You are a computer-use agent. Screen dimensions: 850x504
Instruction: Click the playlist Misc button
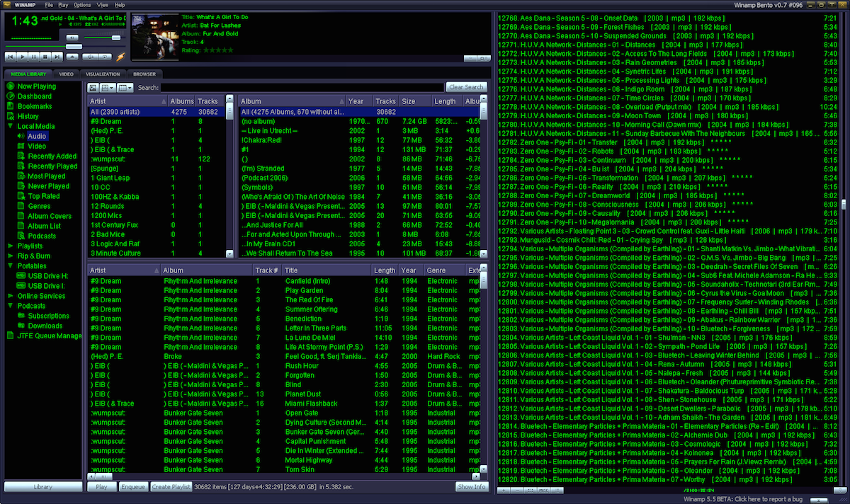543,490
